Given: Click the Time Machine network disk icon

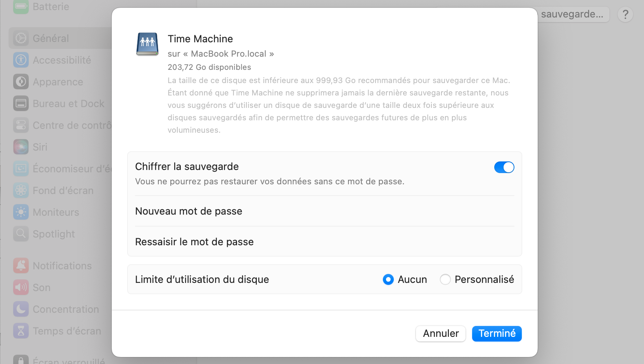Looking at the screenshot, I should (x=147, y=44).
